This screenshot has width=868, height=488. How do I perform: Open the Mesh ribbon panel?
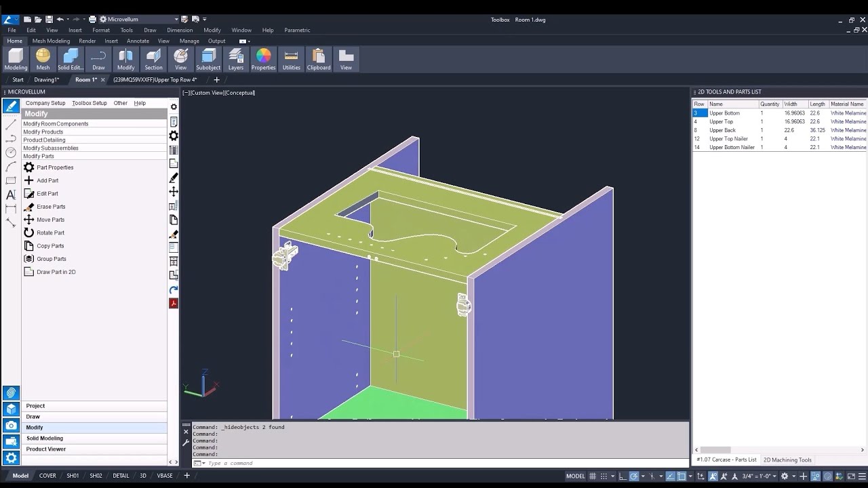43,59
